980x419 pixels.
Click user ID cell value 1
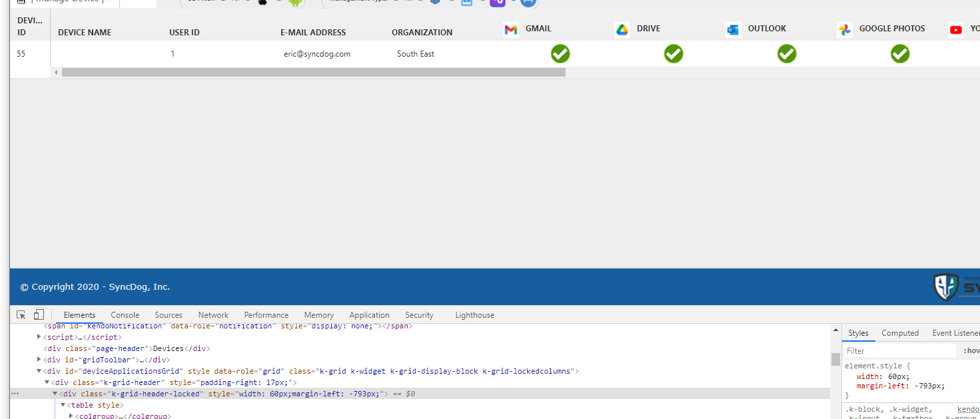(x=173, y=54)
